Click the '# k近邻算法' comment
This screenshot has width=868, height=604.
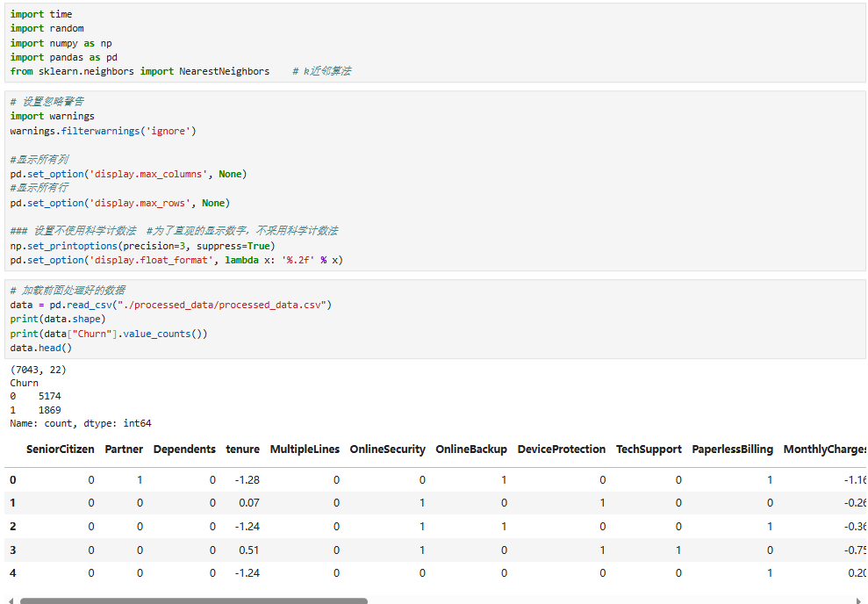321,71
